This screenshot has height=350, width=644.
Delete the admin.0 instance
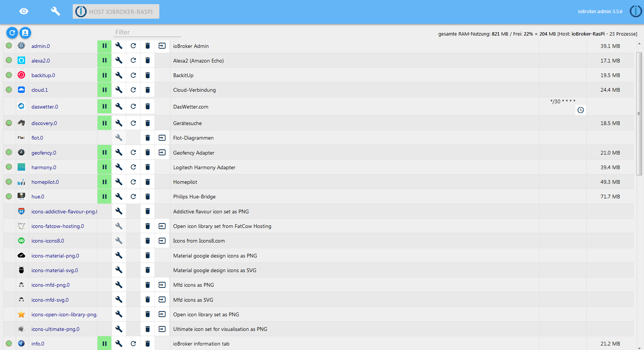pyautogui.click(x=148, y=46)
